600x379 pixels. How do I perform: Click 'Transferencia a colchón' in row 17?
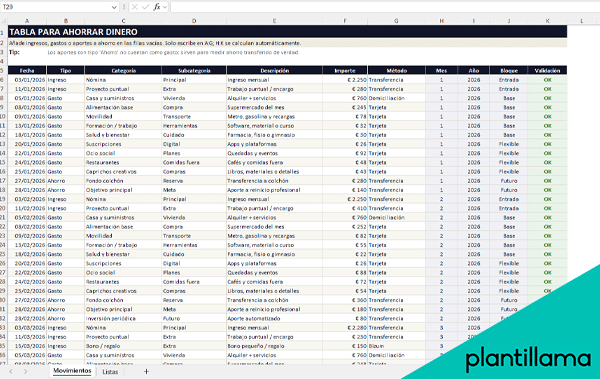point(274,181)
